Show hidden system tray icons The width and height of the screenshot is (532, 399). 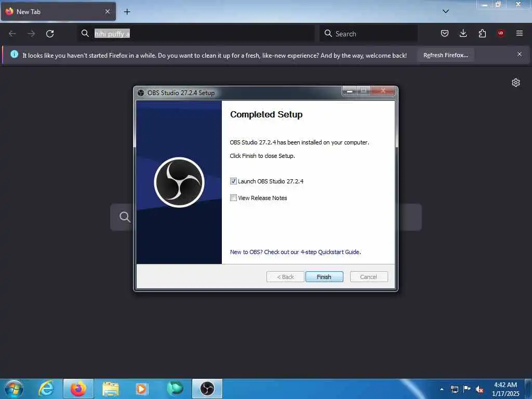(x=442, y=389)
